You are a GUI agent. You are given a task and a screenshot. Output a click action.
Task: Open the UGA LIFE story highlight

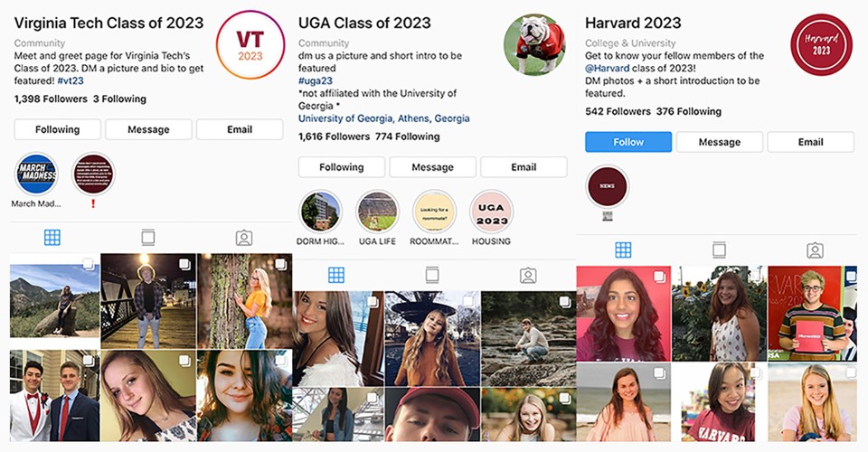[378, 212]
